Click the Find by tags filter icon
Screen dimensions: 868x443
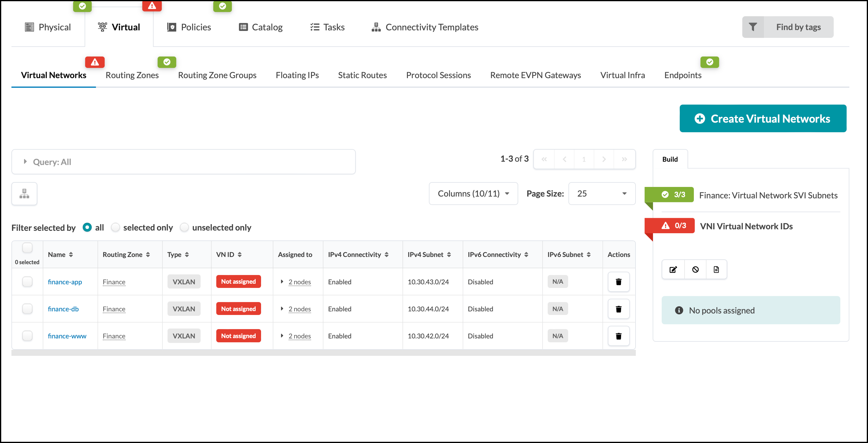click(x=753, y=27)
